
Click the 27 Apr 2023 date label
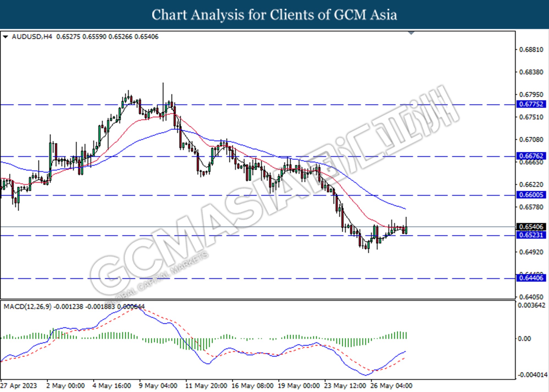click(x=19, y=386)
